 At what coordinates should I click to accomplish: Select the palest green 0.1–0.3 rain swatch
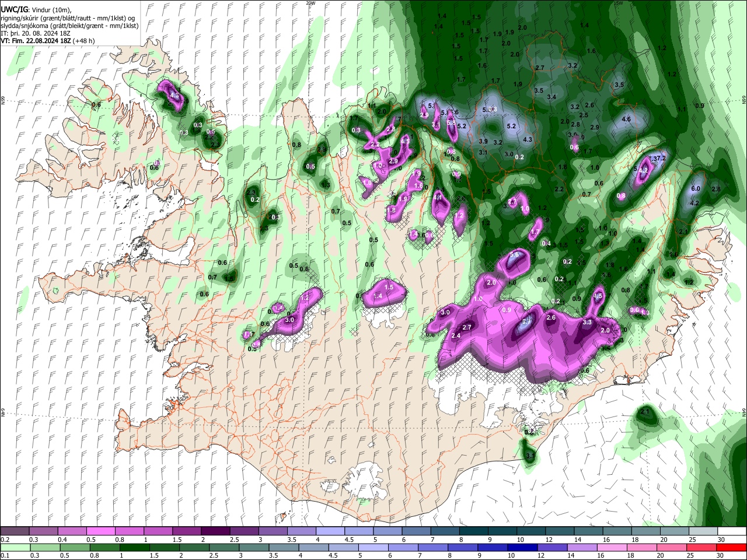coord(15,547)
